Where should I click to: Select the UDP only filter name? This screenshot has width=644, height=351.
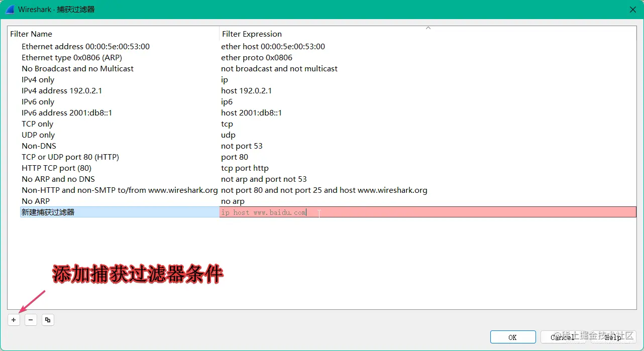point(38,135)
